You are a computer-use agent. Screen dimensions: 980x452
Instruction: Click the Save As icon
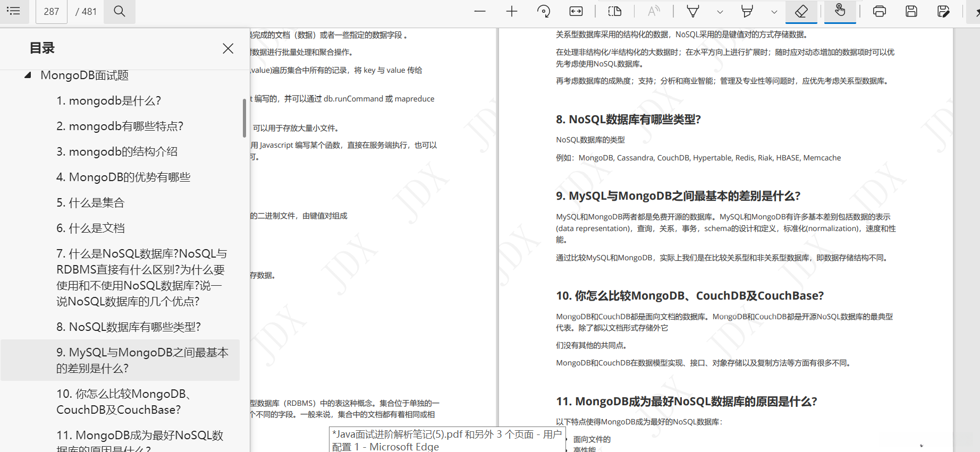click(x=943, y=11)
